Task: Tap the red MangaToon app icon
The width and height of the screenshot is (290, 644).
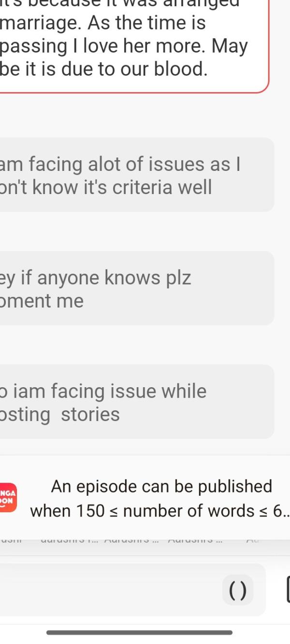Action: pos(8,498)
